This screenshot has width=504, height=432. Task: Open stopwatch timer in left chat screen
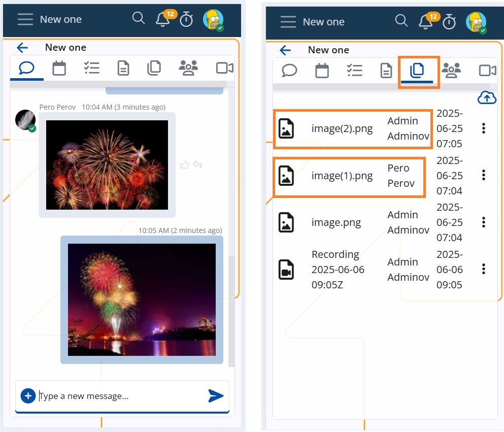186,19
